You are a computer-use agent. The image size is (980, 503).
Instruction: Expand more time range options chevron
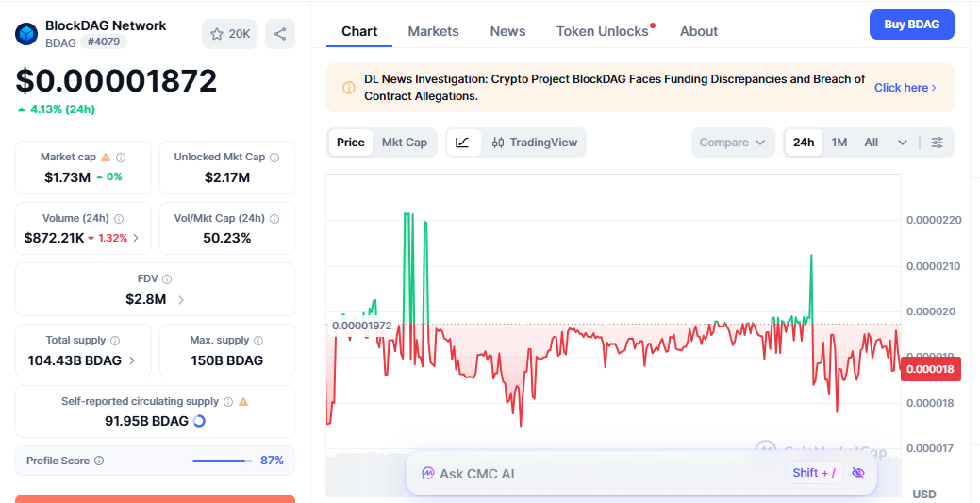[x=903, y=143]
